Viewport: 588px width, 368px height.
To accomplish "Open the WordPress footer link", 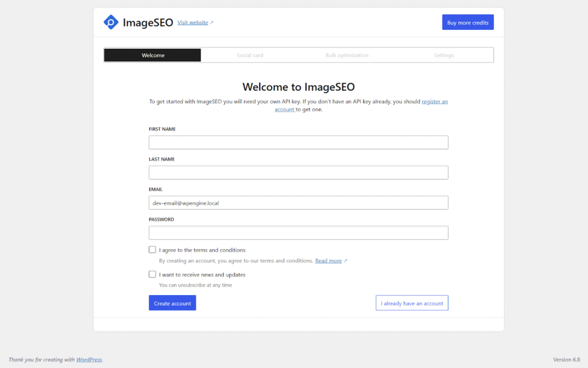I will [89, 360].
